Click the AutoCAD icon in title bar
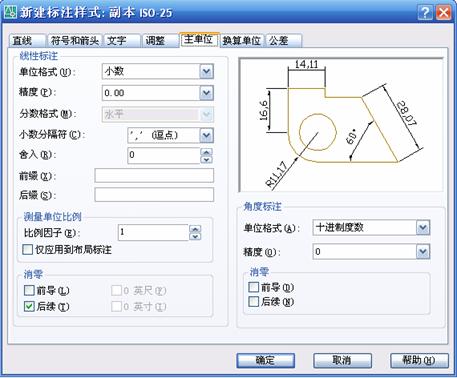 10,12
